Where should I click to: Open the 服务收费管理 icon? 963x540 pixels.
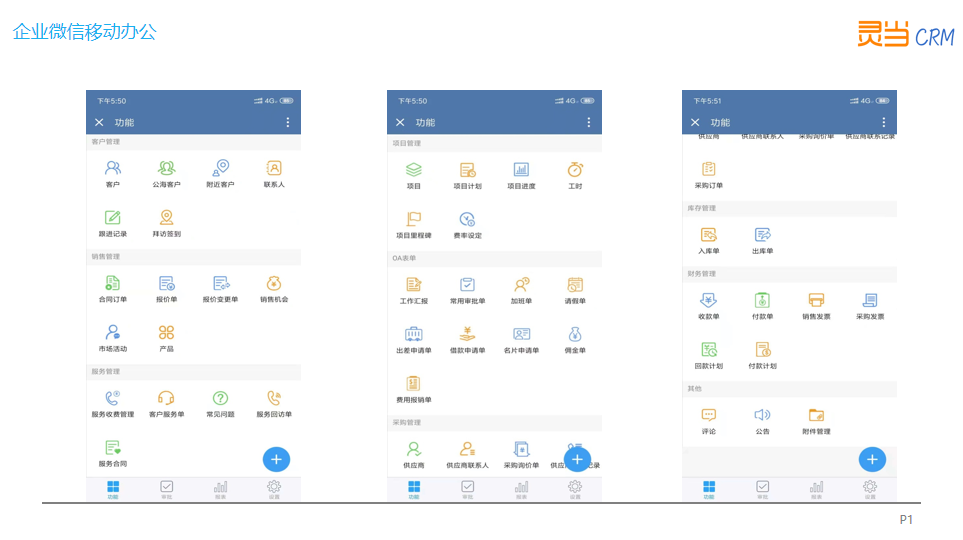click(x=113, y=398)
